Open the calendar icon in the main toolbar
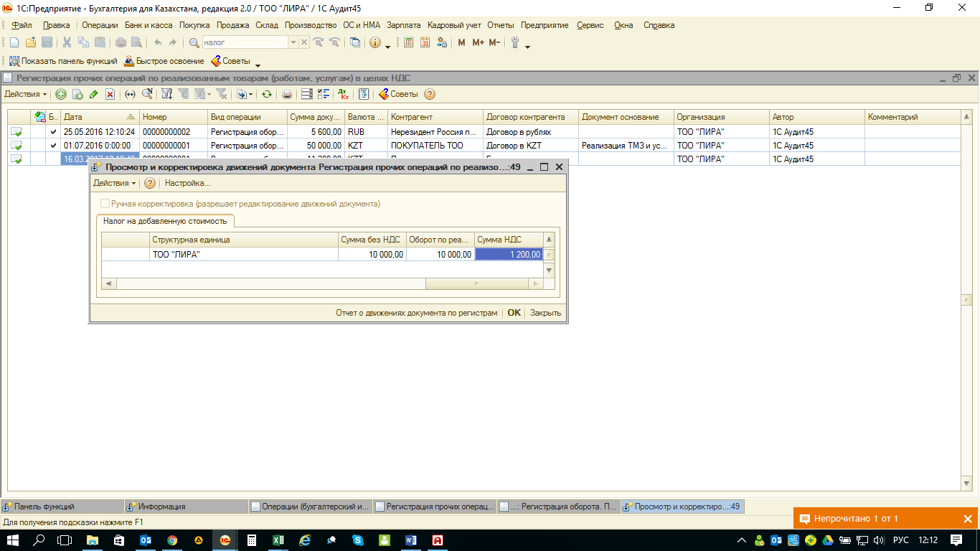Screen dimensions: 980x551 pos(425,42)
